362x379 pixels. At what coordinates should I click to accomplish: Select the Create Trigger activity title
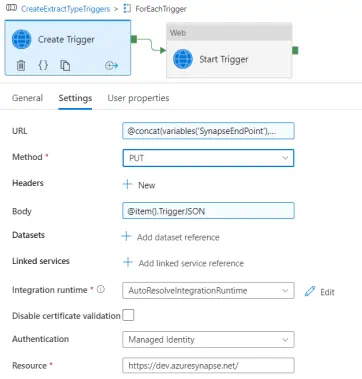point(66,40)
